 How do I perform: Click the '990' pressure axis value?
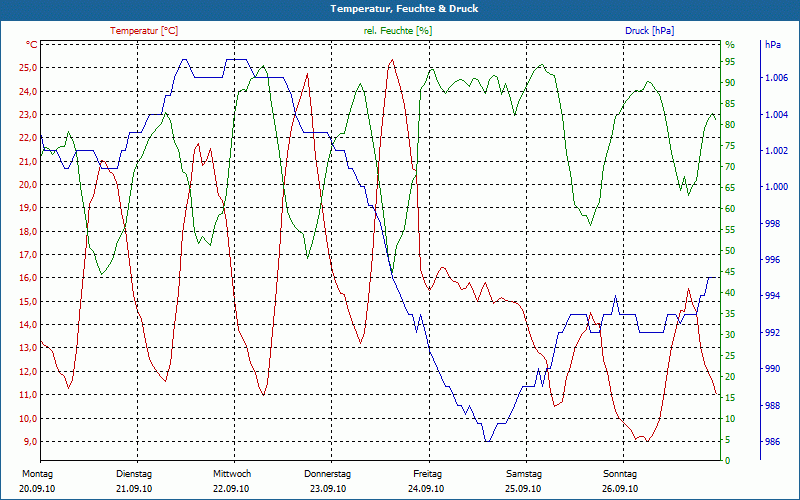point(772,369)
